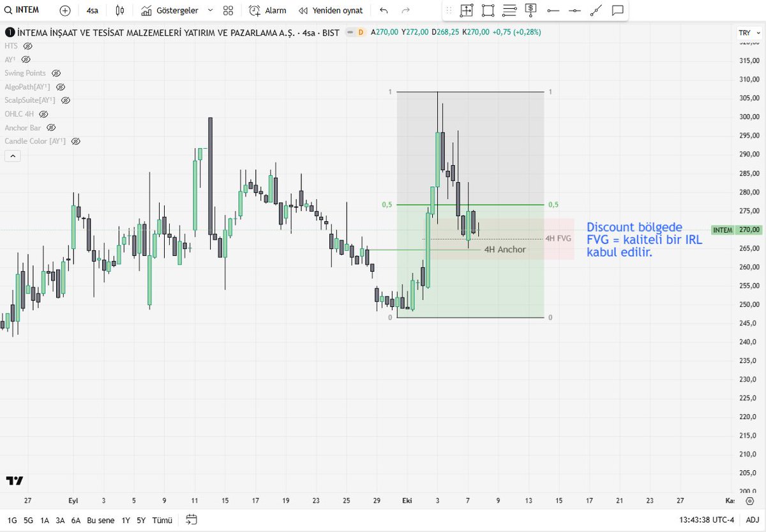Viewport: 766px width, 532px height.
Task: Select the callout comment tool
Action: coord(617,10)
